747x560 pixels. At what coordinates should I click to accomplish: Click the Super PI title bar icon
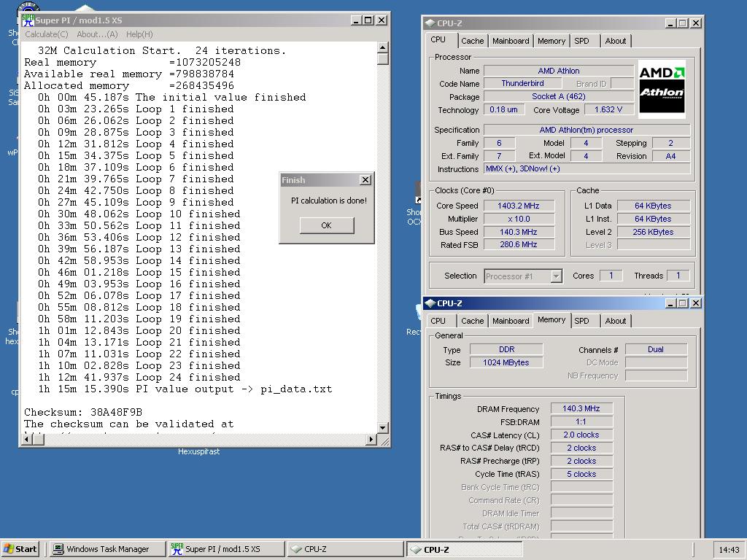tap(28, 20)
